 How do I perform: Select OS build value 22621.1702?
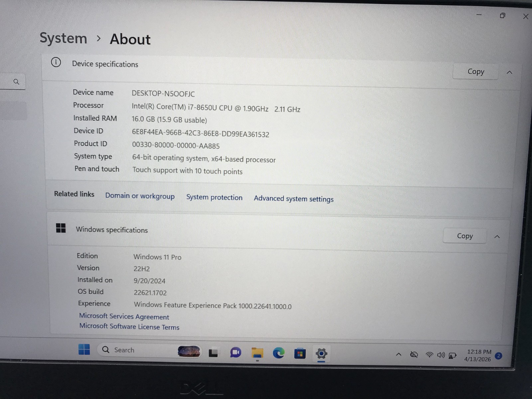click(150, 293)
